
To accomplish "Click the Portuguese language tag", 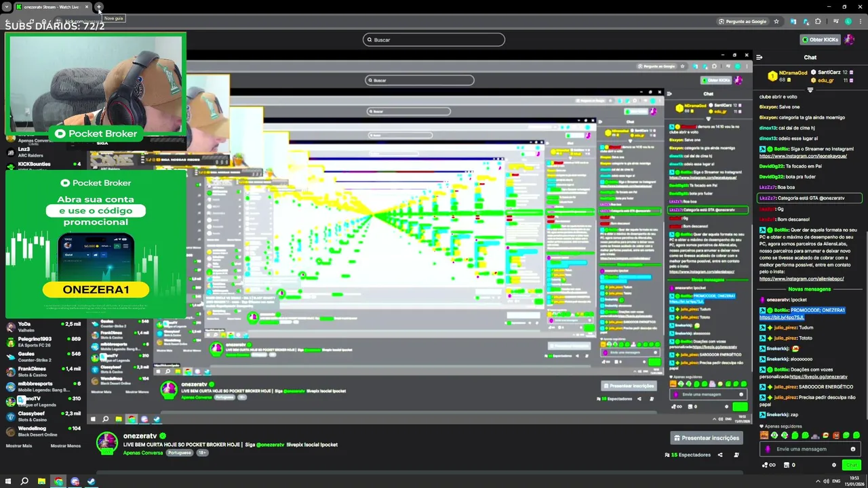I will pyautogui.click(x=180, y=452).
